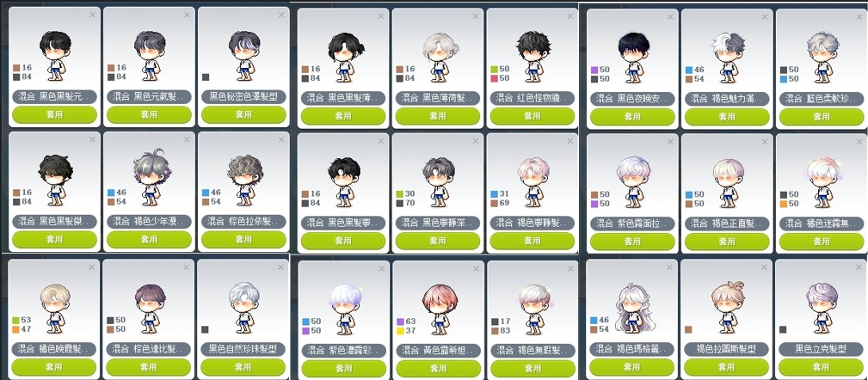Viewport: 868px width, 380px height.
Task: Apply the 混合 棕色達比髮 style
Action: tap(148, 367)
